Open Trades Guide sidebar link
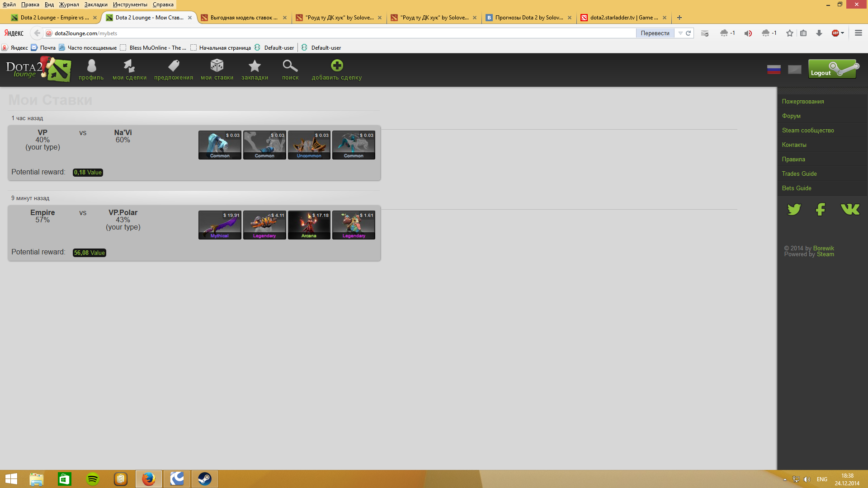The width and height of the screenshot is (868, 488). tap(799, 174)
